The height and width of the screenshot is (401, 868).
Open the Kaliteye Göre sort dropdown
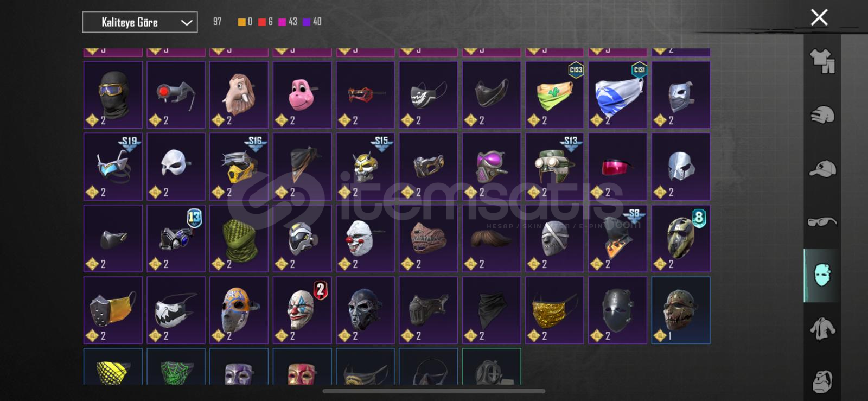coord(140,22)
